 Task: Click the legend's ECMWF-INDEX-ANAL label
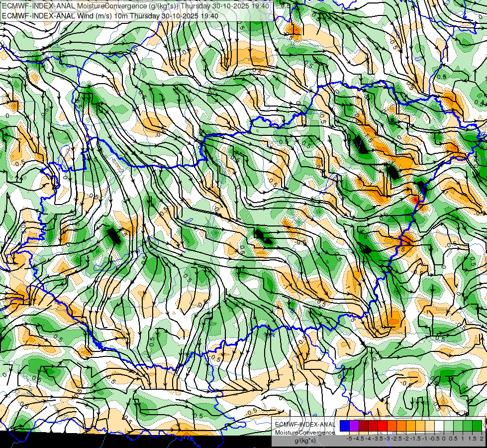pyautogui.click(x=305, y=425)
